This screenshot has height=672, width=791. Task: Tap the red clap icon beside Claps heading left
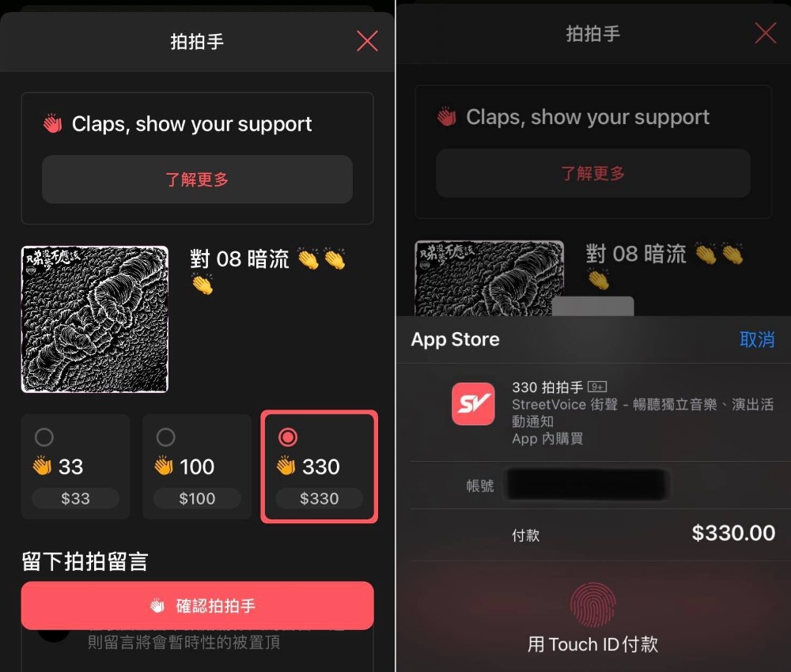coord(52,123)
